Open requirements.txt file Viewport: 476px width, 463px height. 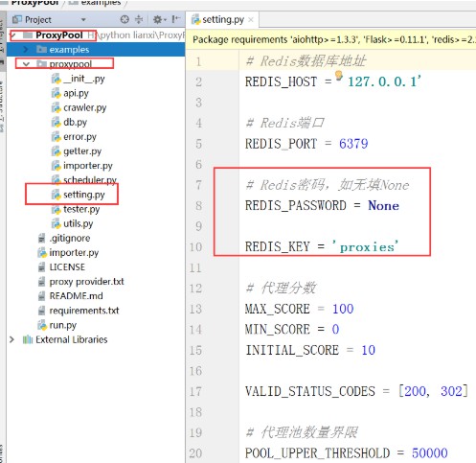tap(84, 311)
